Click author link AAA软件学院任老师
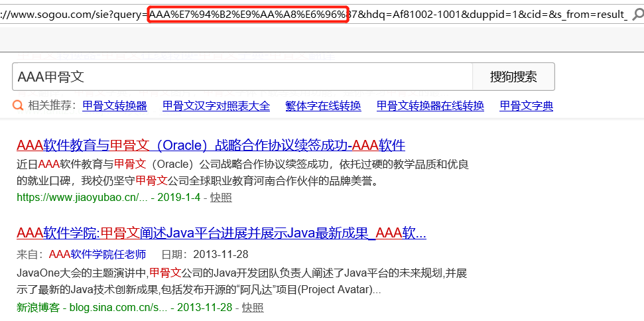The height and width of the screenshot is (321, 644). point(97,255)
